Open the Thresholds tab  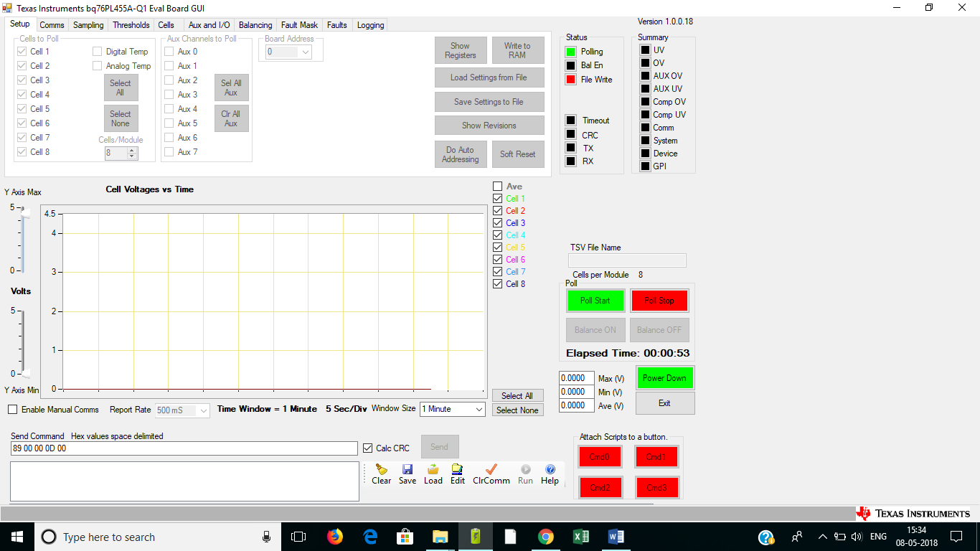click(x=131, y=25)
